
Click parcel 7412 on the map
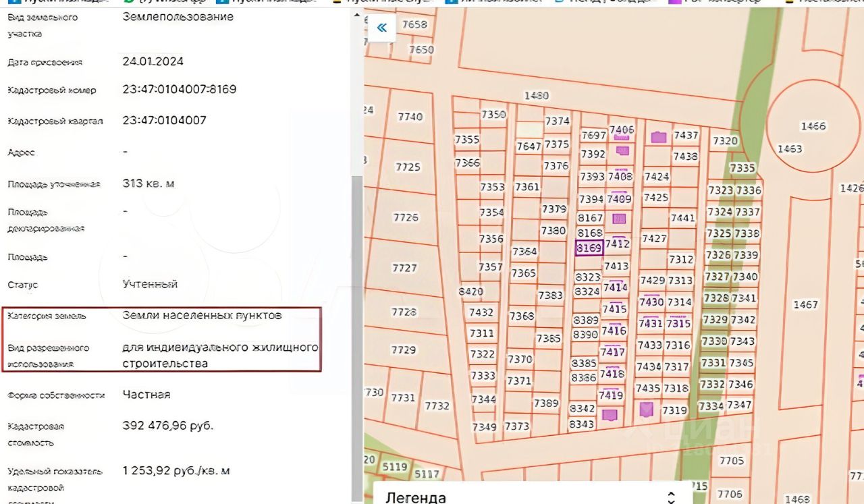[617, 244]
